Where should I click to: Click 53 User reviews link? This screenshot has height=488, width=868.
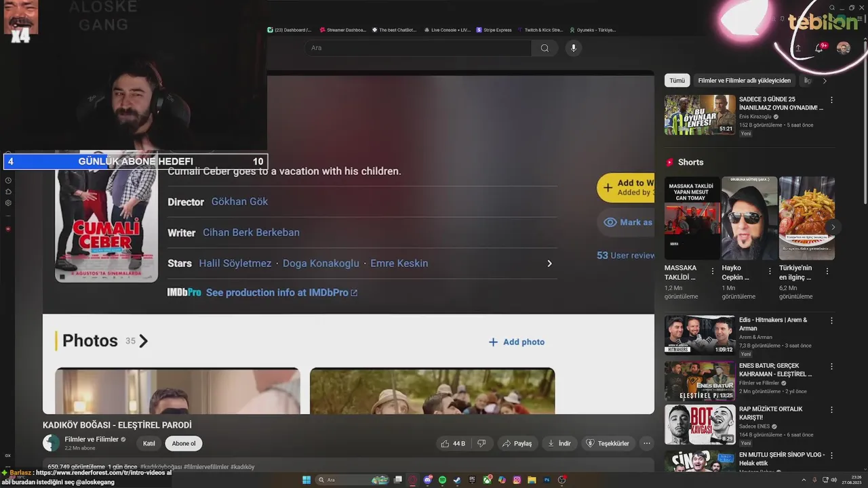625,256
